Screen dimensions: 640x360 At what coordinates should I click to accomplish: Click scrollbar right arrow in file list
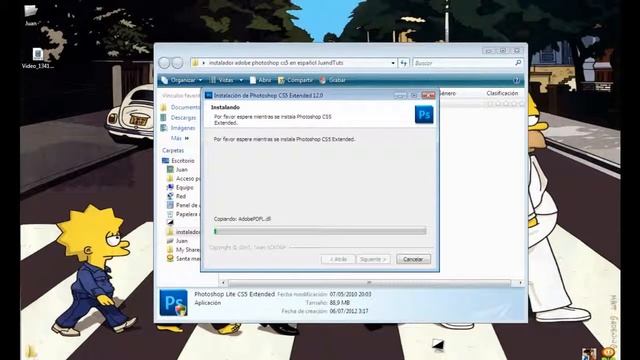[520, 282]
